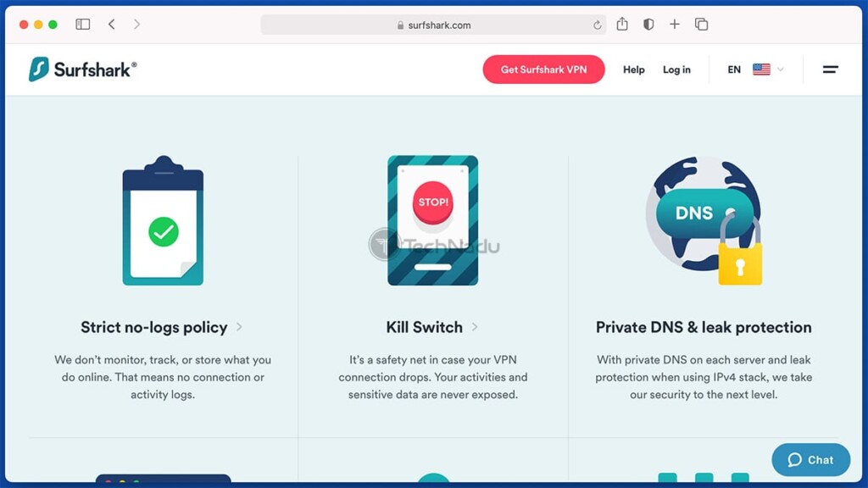The width and height of the screenshot is (868, 488).
Task: Click the chevron next to Kill Switch
Action: pyautogui.click(x=475, y=327)
